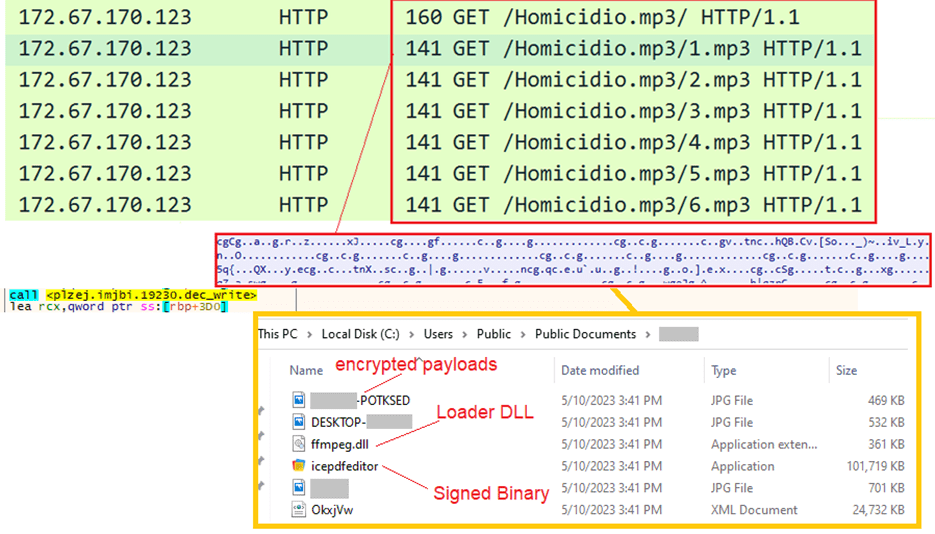Click the pin icon beside icepdfeditor row
This screenshot has width=935, height=534.
point(262,459)
